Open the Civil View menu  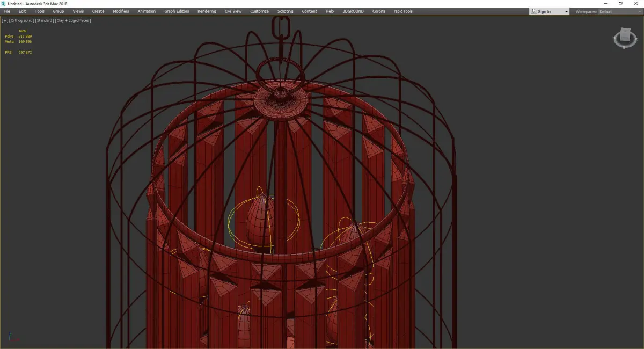pos(233,11)
